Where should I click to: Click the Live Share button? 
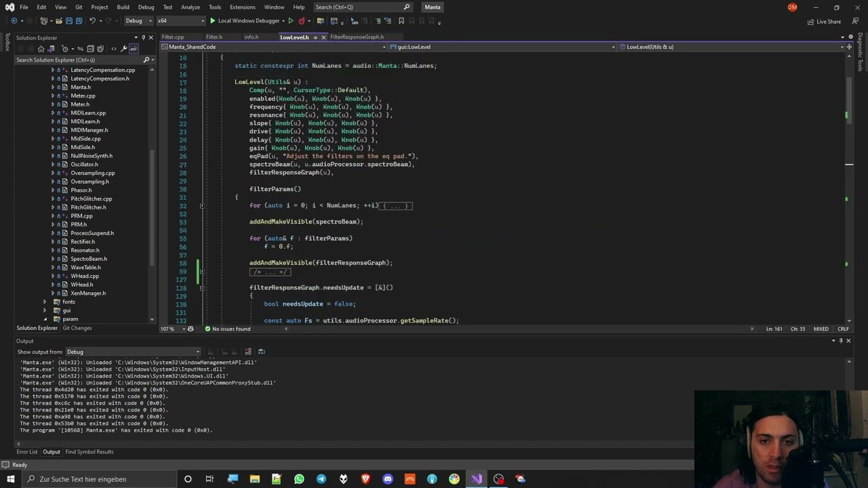click(824, 22)
